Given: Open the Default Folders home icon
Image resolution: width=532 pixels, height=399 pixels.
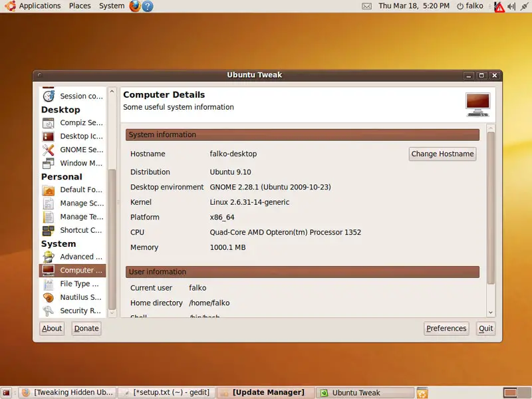Looking at the screenshot, I should (x=49, y=190).
